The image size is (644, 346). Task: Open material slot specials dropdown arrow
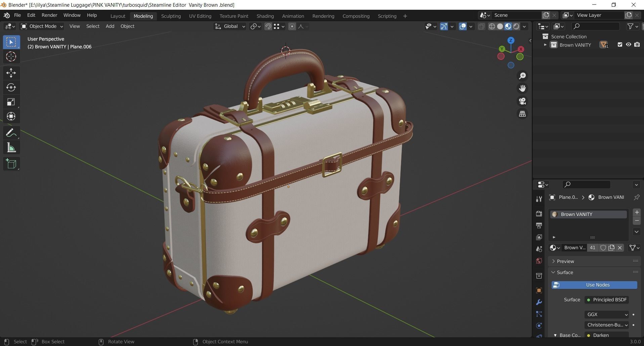click(x=637, y=231)
